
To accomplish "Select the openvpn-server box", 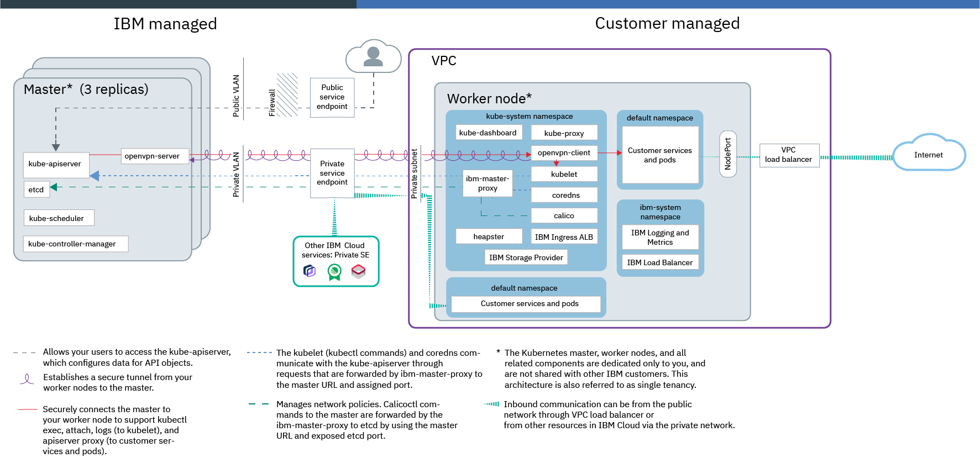I will (155, 156).
